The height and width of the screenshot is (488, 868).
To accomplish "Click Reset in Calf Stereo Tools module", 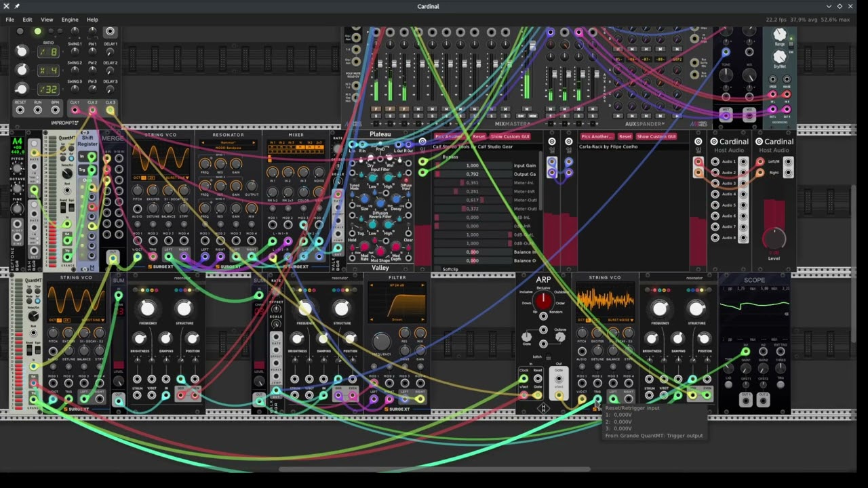I will pyautogui.click(x=479, y=137).
